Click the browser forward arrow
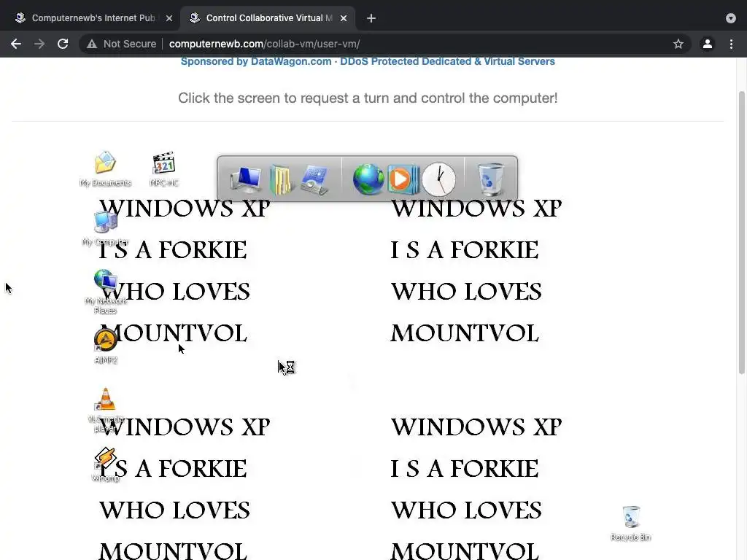Viewport: 747px width, 560px height. click(39, 44)
